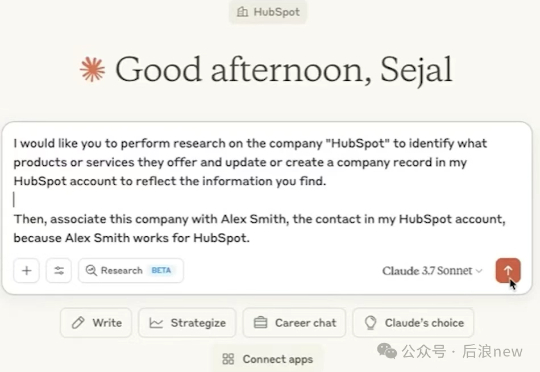This screenshot has height=372, width=540.
Task: Click the briefcase icon on Career chat
Action: click(x=260, y=323)
